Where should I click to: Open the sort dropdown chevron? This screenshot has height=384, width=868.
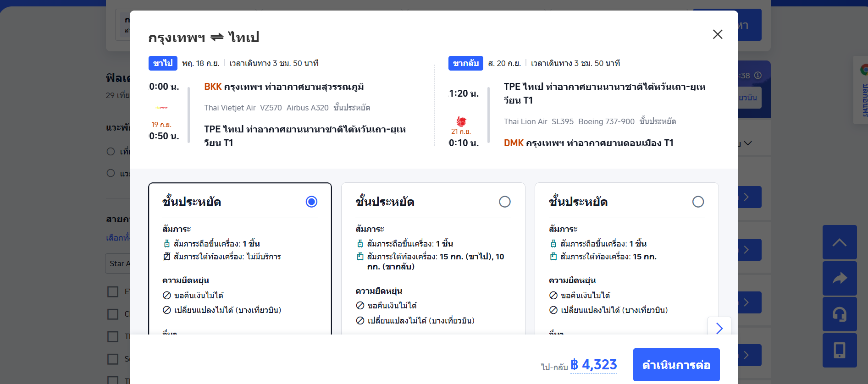point(747,143)
